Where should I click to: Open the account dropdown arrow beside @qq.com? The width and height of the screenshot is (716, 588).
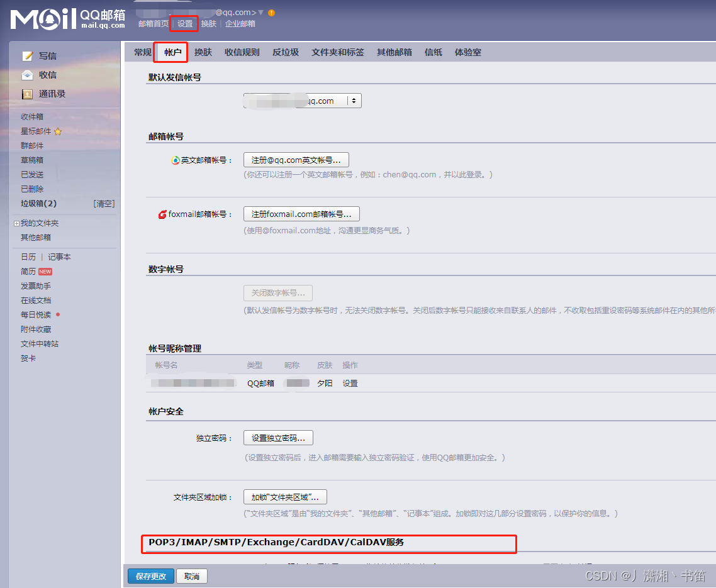(x=260, y=13)
